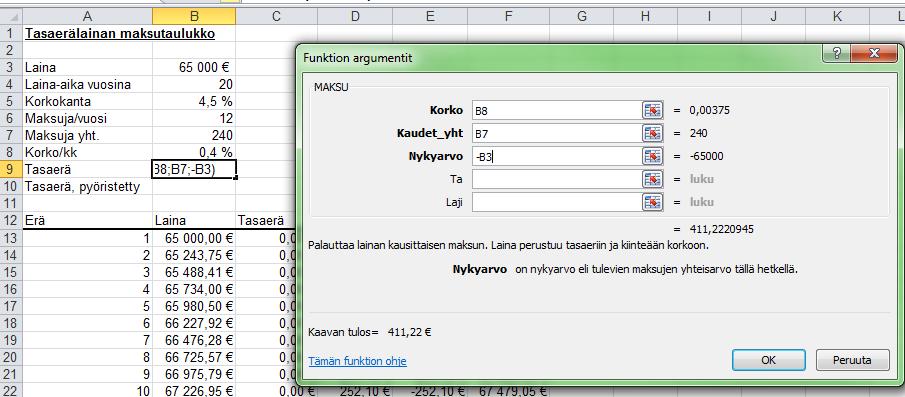Select cell with -252,10 €
The width and height of the screenshot is (905, 397).
(429, 391)
